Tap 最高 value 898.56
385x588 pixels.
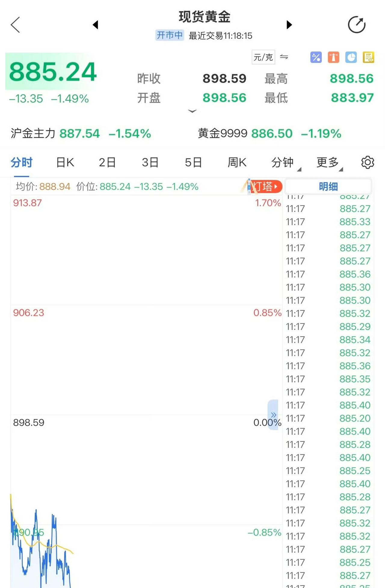click(352, 79)
